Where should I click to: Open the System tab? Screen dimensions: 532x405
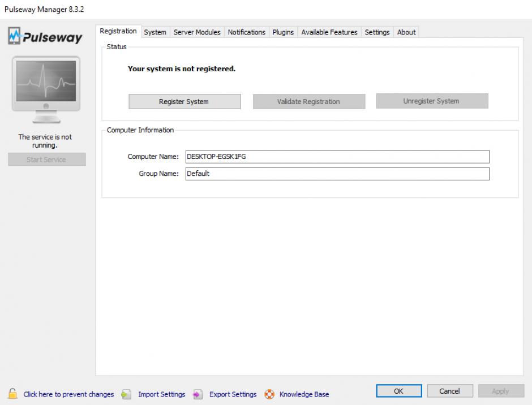click(x=155, y=32)
